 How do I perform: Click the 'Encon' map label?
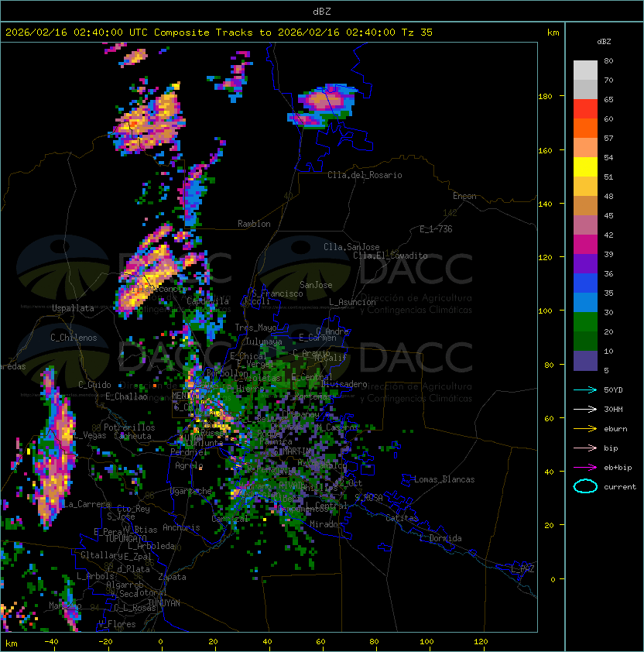464,196
